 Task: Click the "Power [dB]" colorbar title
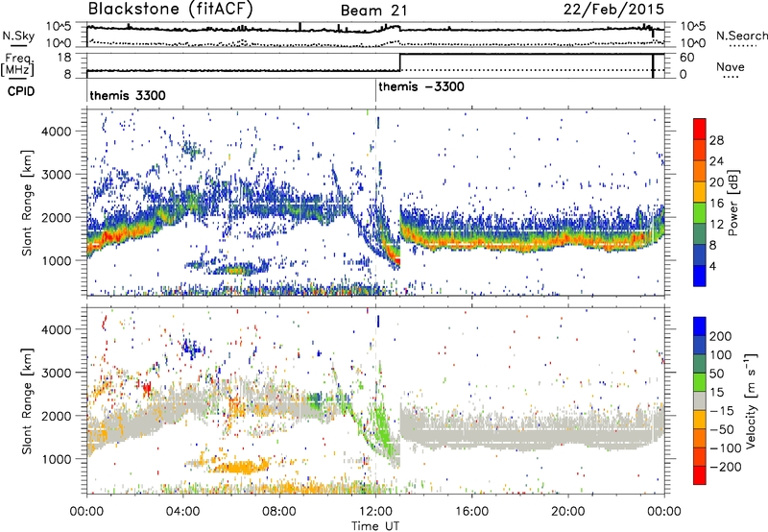click(x=733, y=203)
